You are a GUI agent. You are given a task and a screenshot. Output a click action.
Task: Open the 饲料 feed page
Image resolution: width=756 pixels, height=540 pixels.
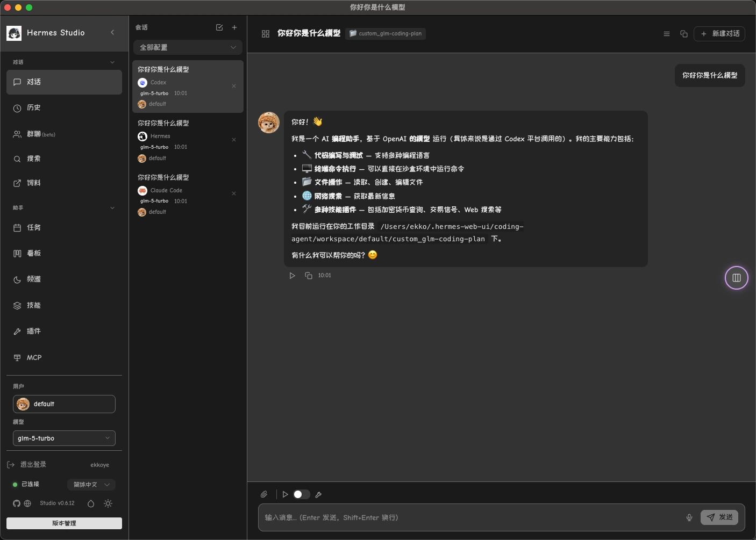point(64,183)
